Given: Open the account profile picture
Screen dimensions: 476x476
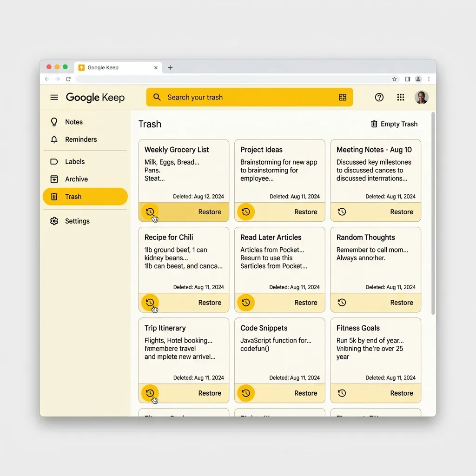Looking at the screenshot, I should [x=421, y=97].
